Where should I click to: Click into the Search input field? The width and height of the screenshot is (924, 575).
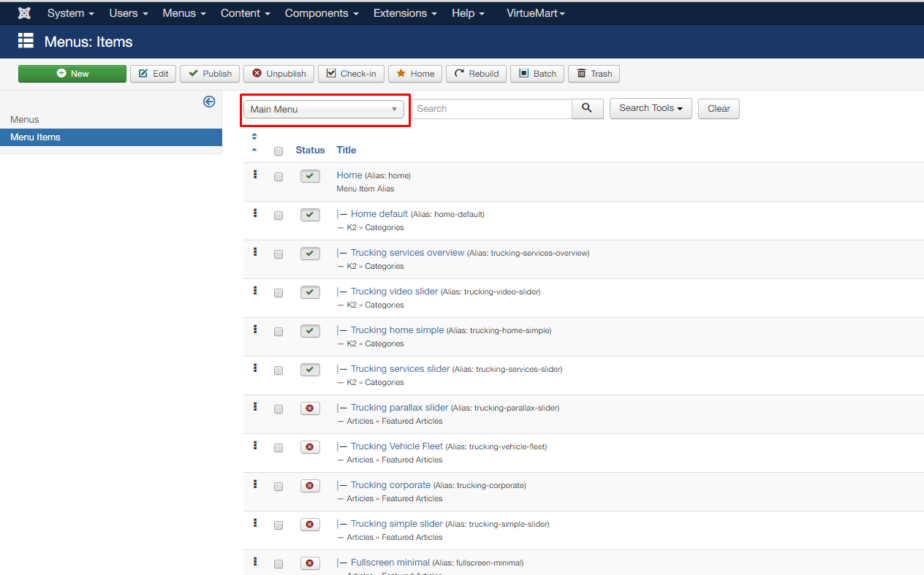[x=492, y=109]
